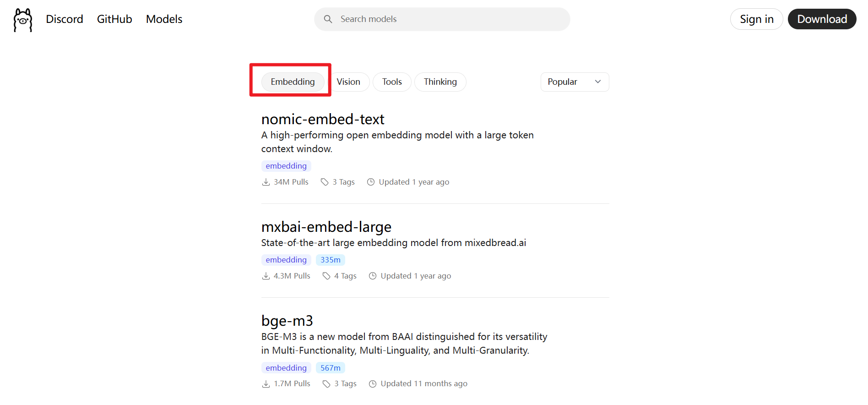Click the 567m parameter badge on bge-m3
This screenshot has width=868, height=405.
point(330,367)
